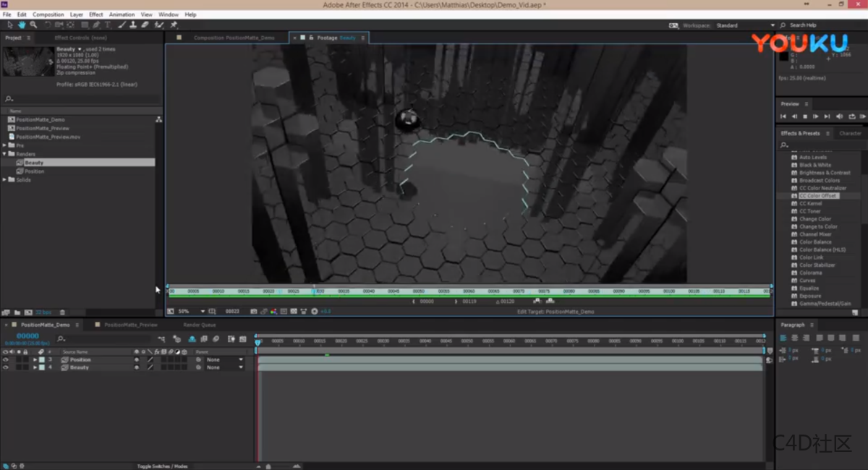
Task: Toggle visibility of the Beauty layer
Action: coord(6,367)
